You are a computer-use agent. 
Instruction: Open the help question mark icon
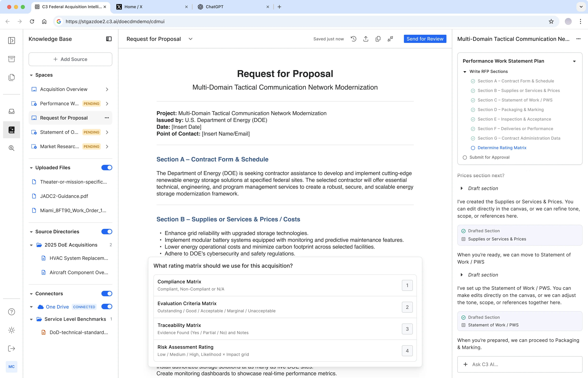pyautogui.click(x=12, y=312)
